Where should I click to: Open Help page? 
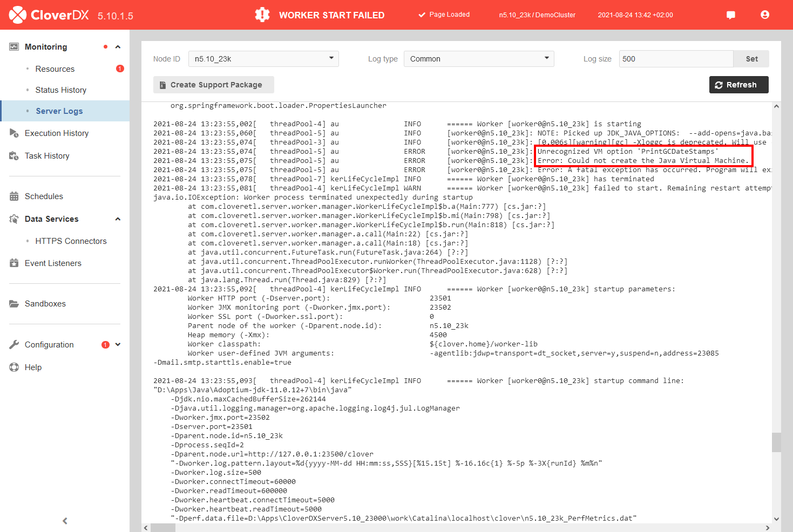33,367
